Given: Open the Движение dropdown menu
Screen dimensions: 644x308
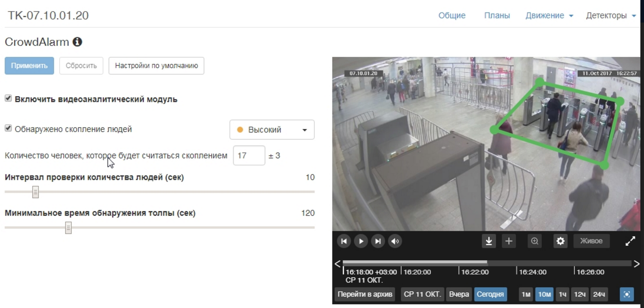Looking at the screenshot, I should click(549, 15).
